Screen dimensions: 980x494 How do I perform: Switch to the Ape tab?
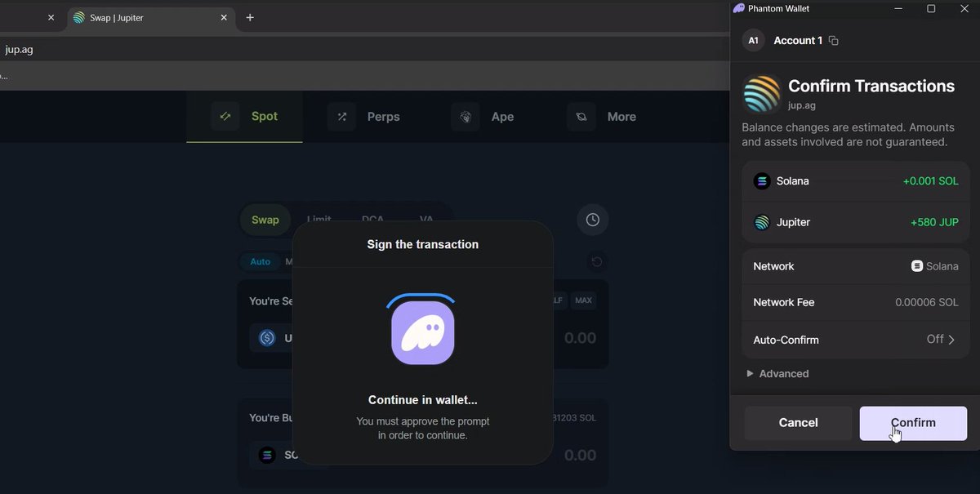pyautogui.click(x=483, y=117)
